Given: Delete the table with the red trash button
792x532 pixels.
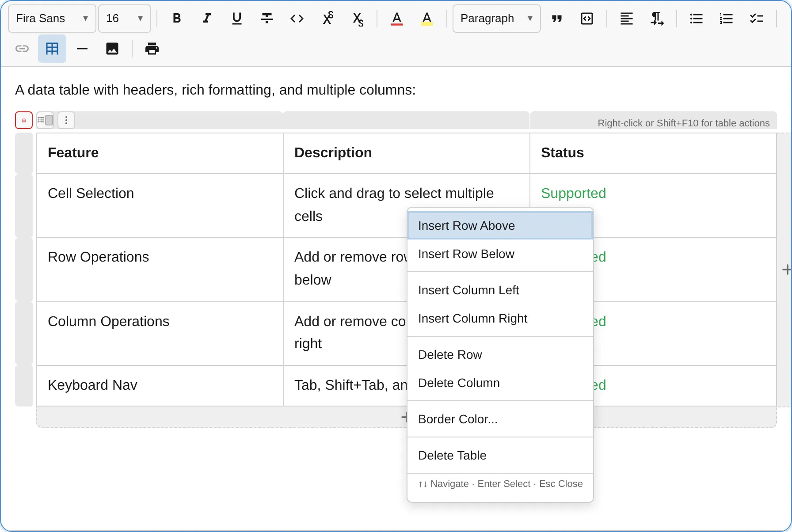Looking at the screenshot, I should coord(23,120).
